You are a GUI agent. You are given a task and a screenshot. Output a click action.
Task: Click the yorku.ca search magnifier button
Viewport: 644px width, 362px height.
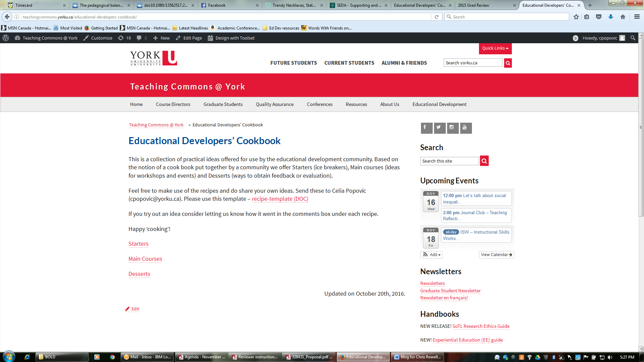[508, 63]
